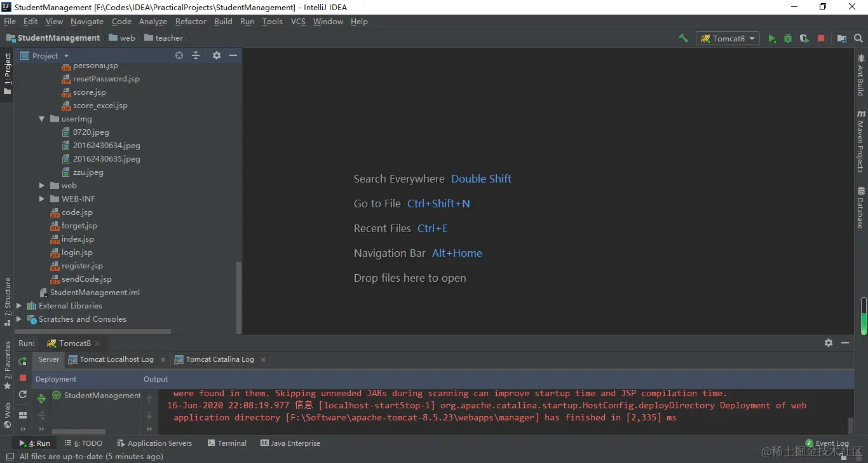Image resolution: width=868 pixels, height=463 pixels.
Task: Toggle the 1: Project tool window stripe
Action: (8, 74)
